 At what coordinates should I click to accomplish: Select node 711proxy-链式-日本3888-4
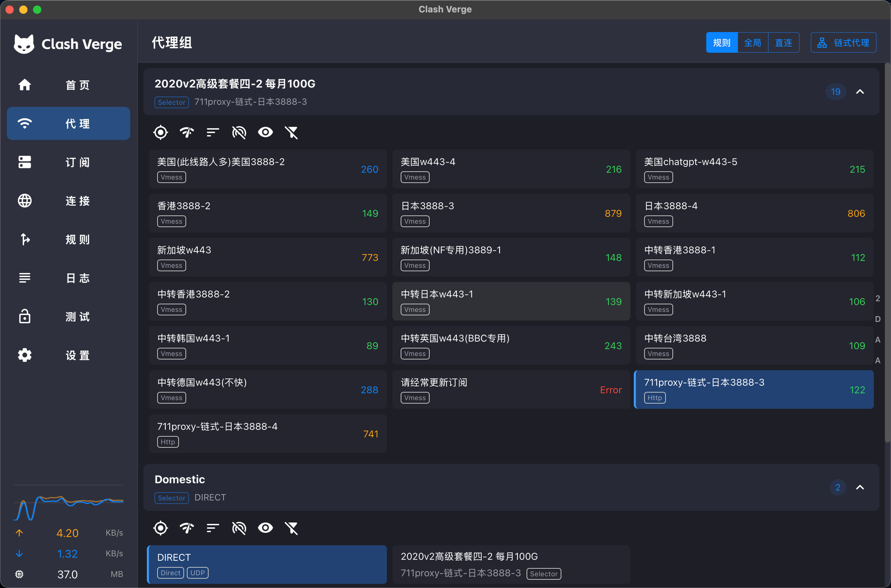tap(268, 433)
